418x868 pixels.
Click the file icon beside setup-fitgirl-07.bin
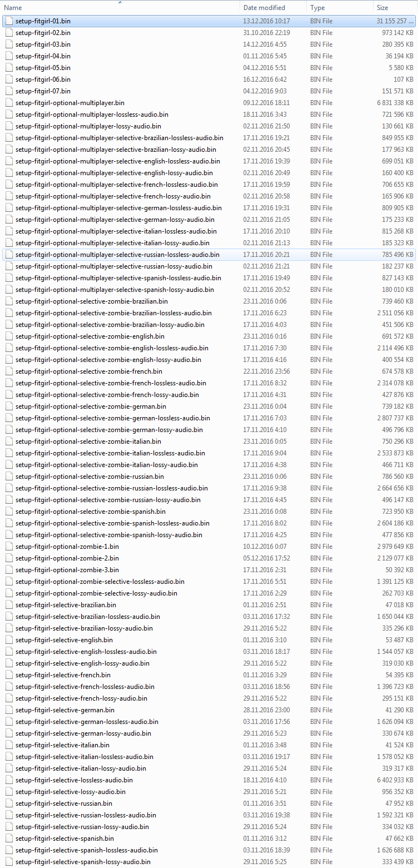(9, 91)
